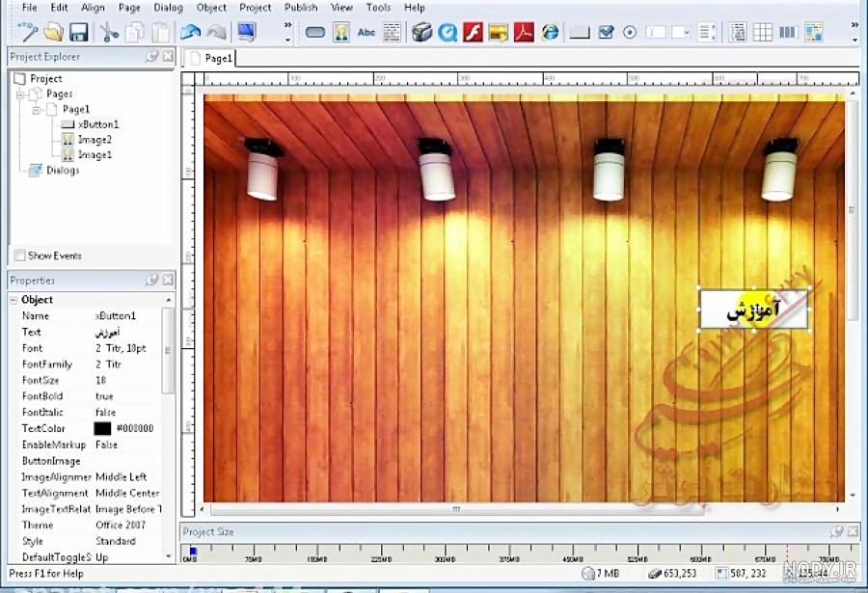Click the FontSize value 18
The image size is (868, 593).
[100, 380]
